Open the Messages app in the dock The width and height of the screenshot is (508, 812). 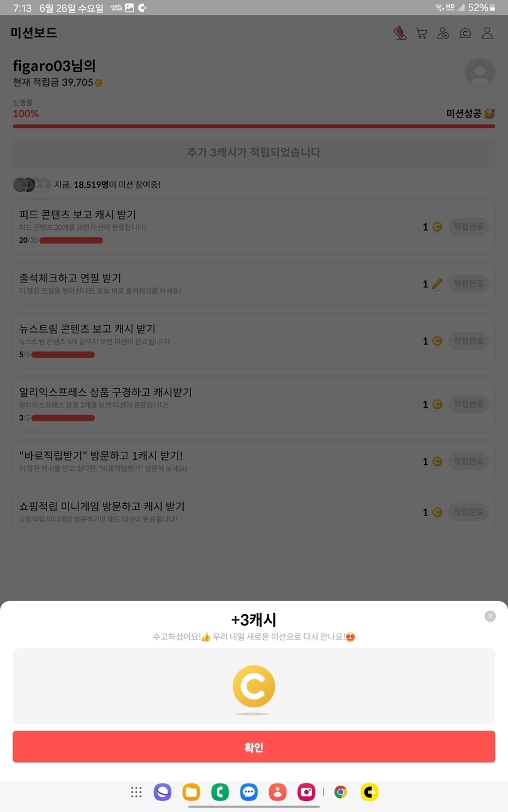coord(248,792)
